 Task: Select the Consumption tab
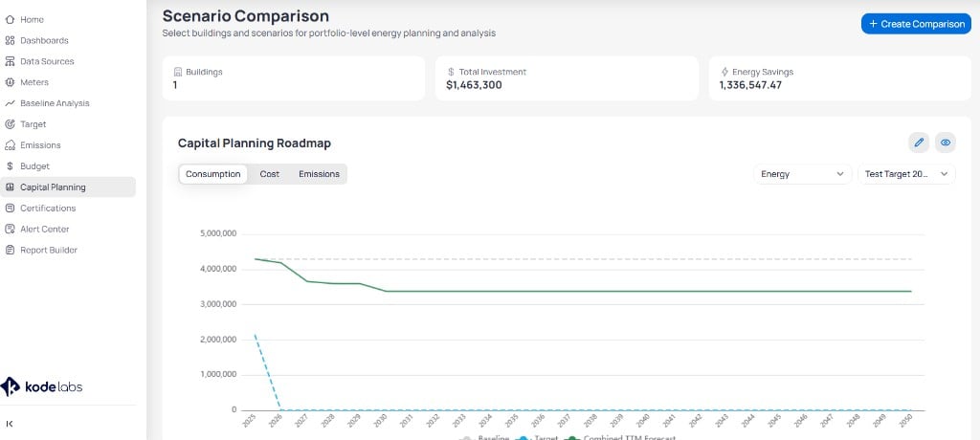[x=213, y=174]
